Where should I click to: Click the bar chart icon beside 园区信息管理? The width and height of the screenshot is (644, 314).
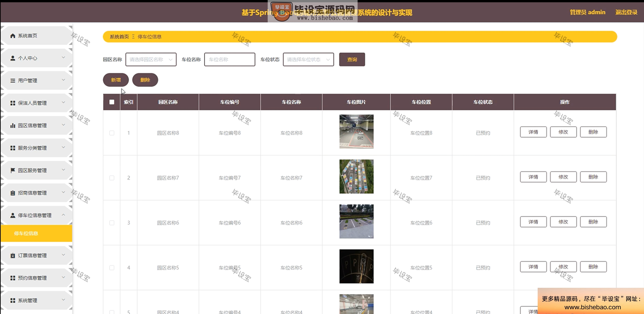click(x=13, y=126)
